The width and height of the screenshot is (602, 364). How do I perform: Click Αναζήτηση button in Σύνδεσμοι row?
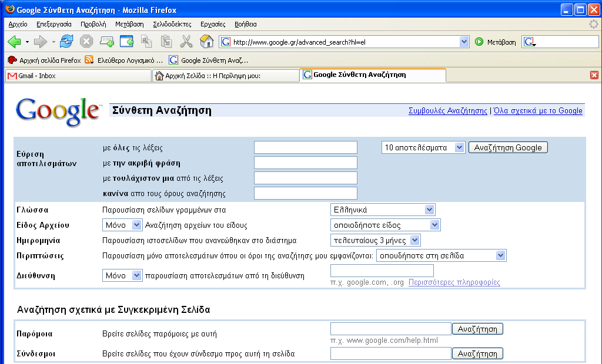tap(477, 353)
